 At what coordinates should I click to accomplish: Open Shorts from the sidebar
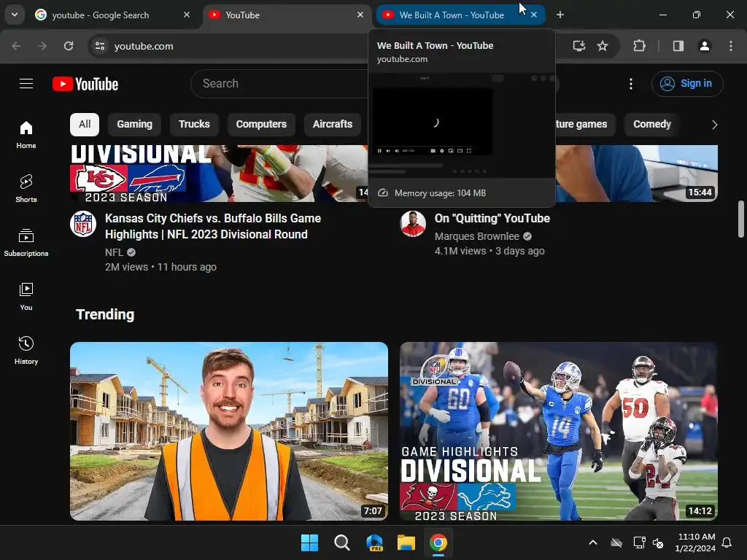pos(26,189)
